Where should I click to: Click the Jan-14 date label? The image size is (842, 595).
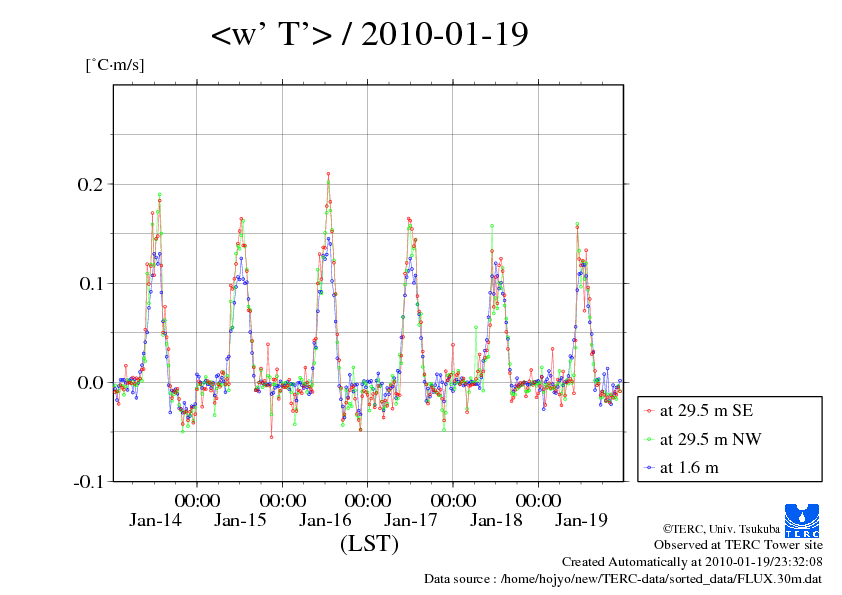pyautogui.click(x=155, y=520)
